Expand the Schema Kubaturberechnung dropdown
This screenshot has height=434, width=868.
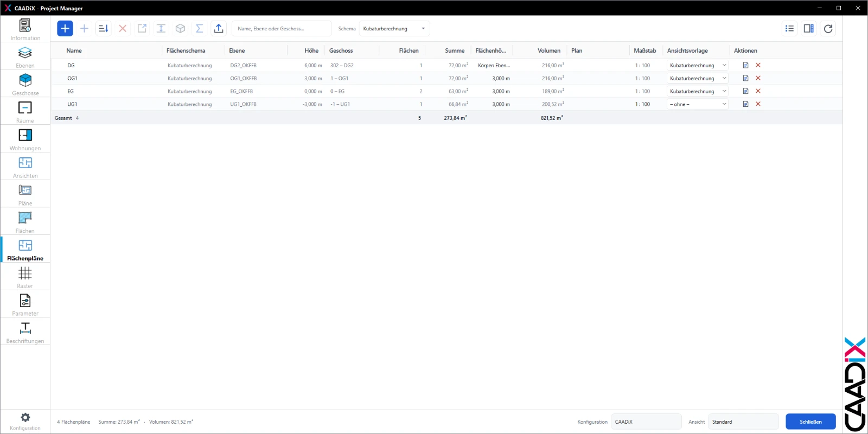(x=394, y=29)
